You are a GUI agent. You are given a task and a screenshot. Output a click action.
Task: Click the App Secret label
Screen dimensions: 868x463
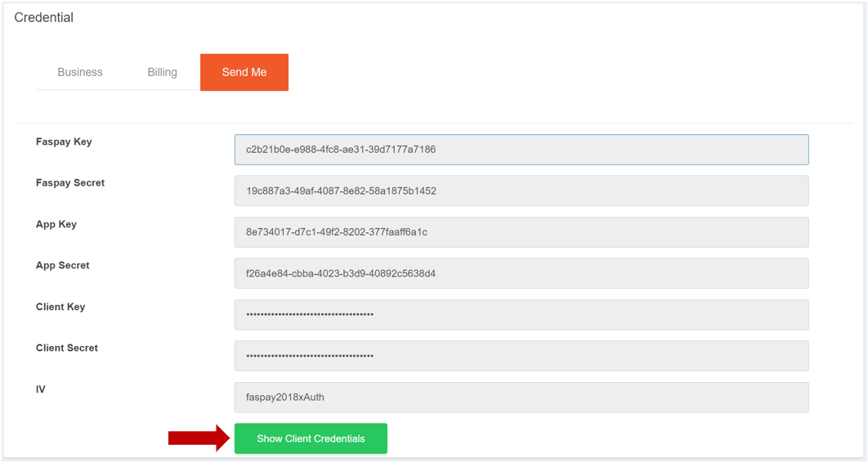click(63, 265)
